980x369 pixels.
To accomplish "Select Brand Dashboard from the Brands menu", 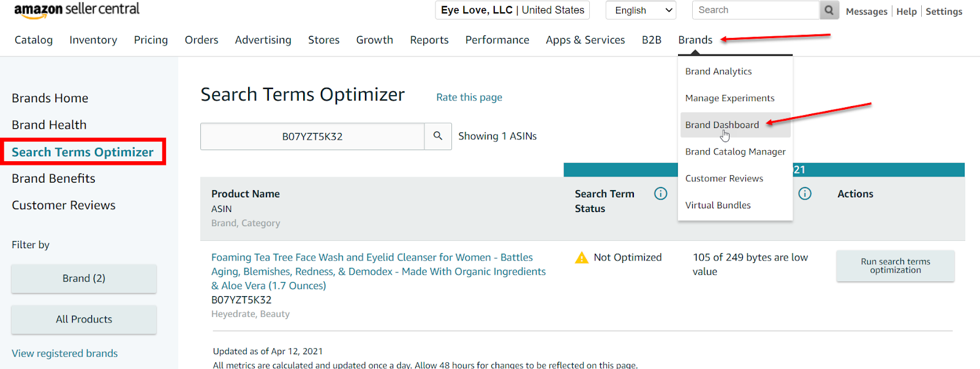I will click(722, 125).
